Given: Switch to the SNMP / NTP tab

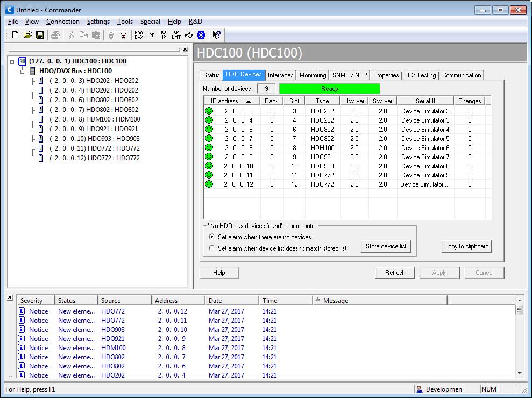Looking at the screenshot, I should tap(350, 75).
